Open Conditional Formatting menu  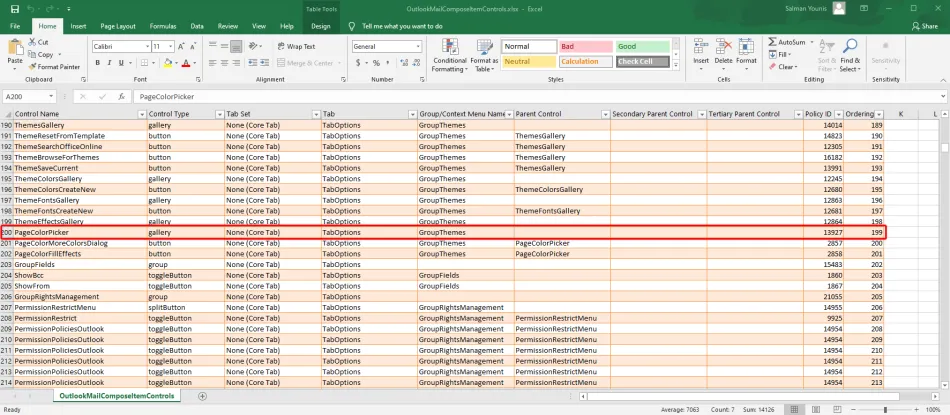[x=449, y=56]
